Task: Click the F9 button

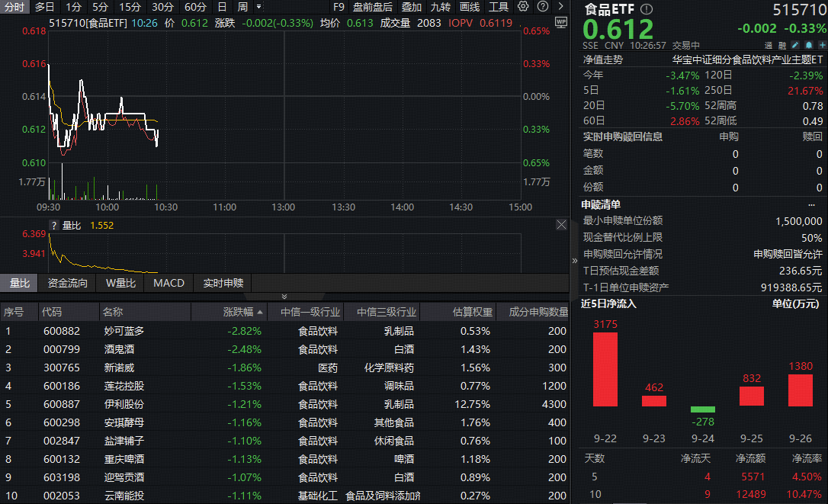Action: tap(339, 7)
